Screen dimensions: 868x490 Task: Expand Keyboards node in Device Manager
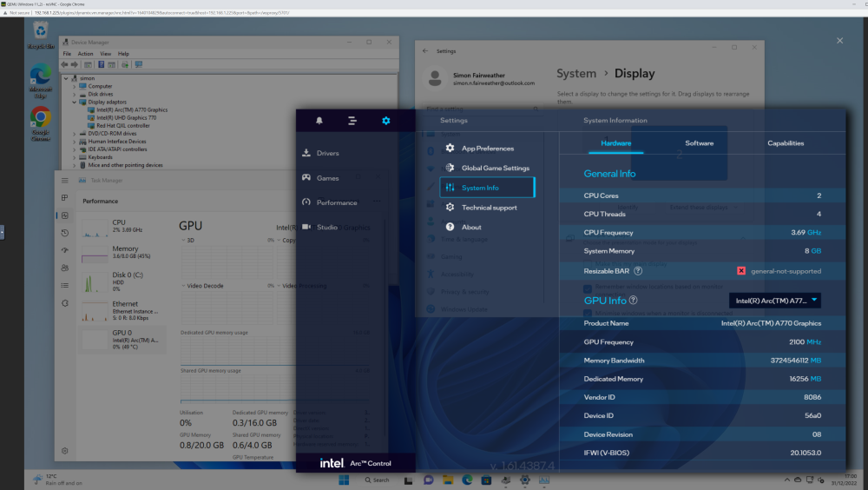click(x=74, y=157)
